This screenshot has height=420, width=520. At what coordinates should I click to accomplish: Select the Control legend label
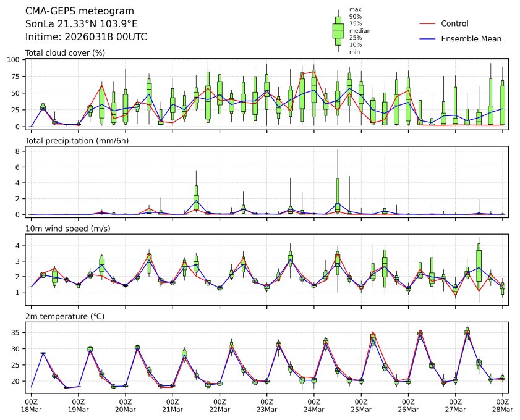[x=454, y=24]
